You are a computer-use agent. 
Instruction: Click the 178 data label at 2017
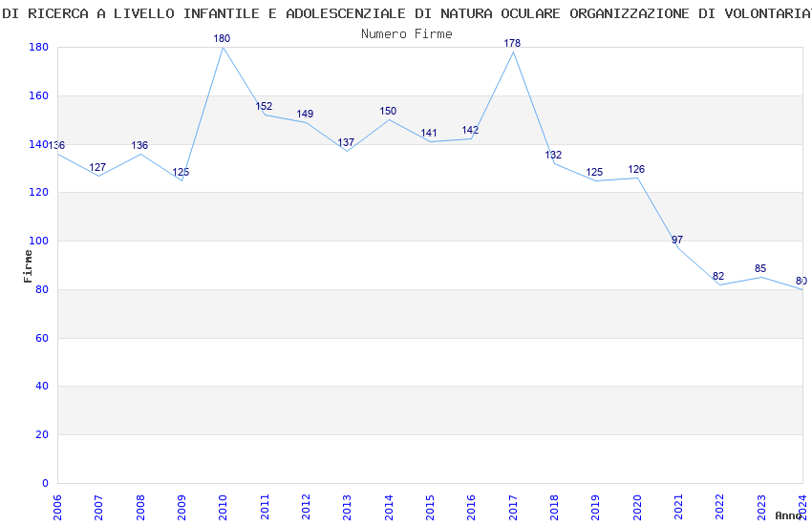(512, 43)
